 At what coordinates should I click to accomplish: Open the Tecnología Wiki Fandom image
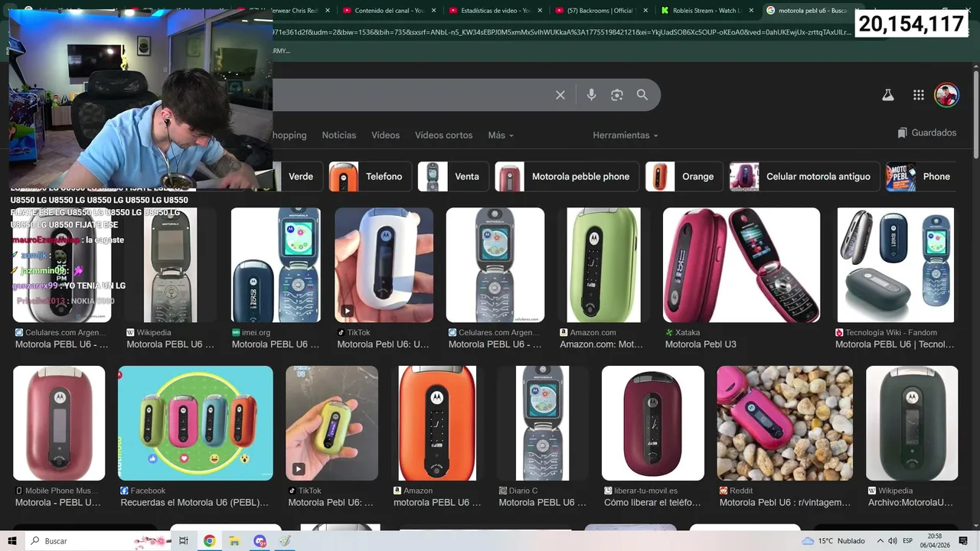(896, 265)
